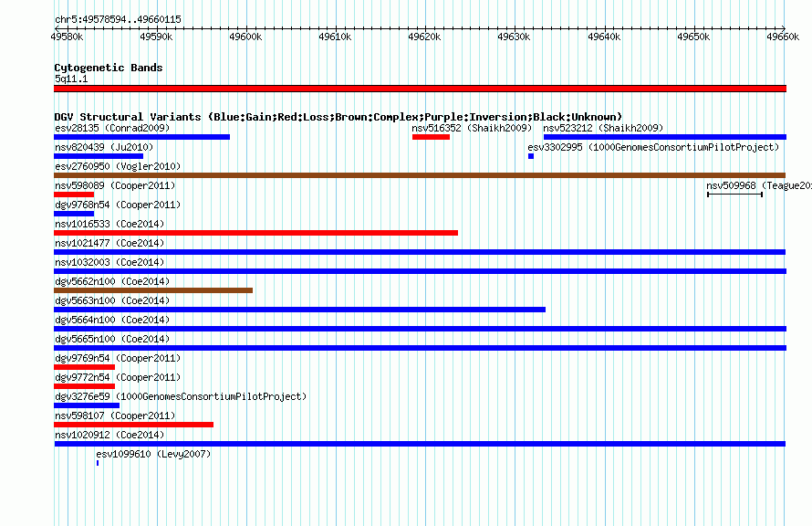This screenshot has width=812, height=526.
Task: Select the blue bar under nsv523212
Action: coord(665,137)
